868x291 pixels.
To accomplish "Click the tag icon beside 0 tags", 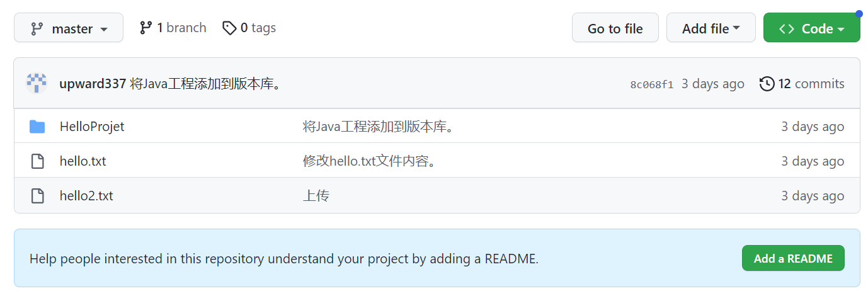I will pyautogui.click(x=229, y=28).
